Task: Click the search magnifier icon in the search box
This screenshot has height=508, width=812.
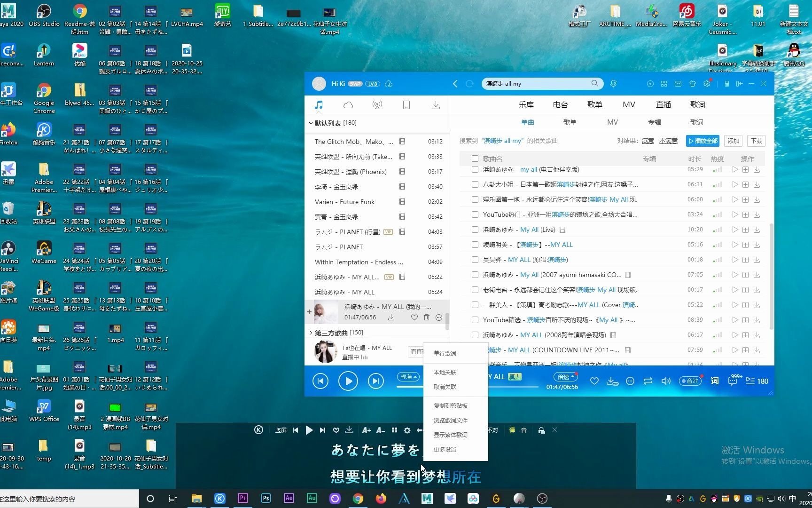Action: pos(595,83)
